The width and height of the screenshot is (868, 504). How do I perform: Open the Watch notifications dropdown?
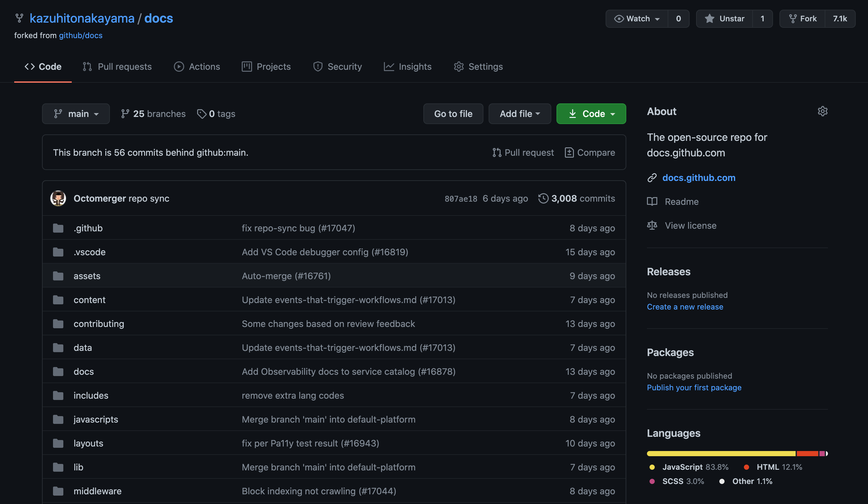(637, 19)
